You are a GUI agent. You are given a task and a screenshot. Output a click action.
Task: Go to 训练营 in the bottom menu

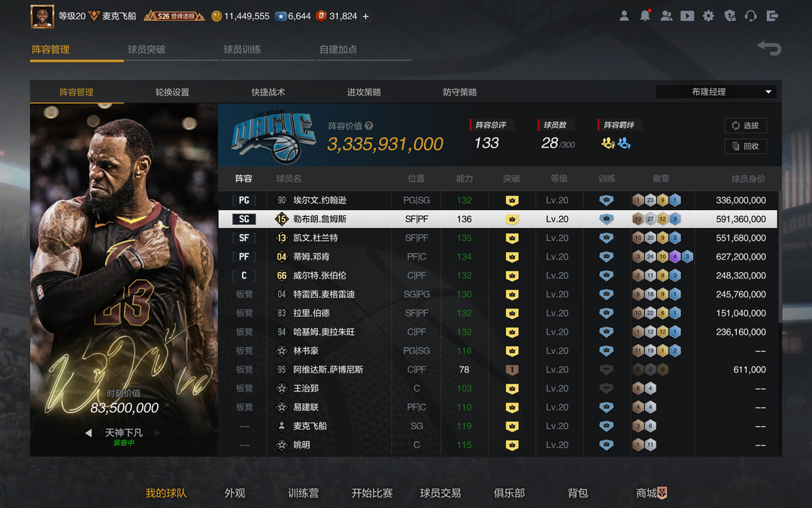tap(304, 493)
